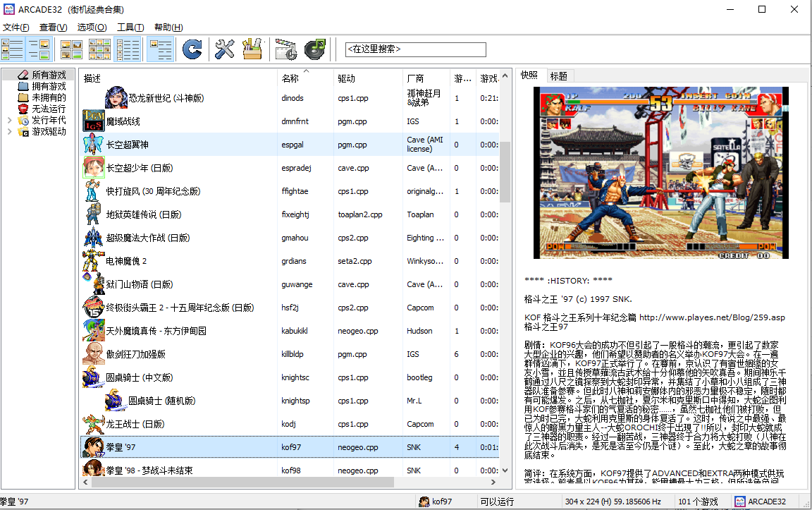
Task: Sort by the 游戏 time column header
Action: 488,78
